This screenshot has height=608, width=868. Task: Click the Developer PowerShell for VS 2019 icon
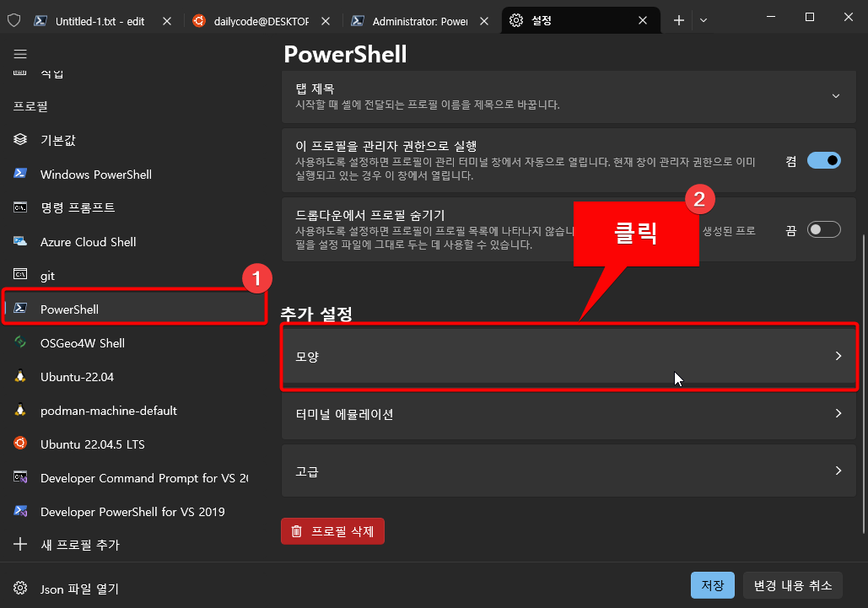tap(20, 511)
